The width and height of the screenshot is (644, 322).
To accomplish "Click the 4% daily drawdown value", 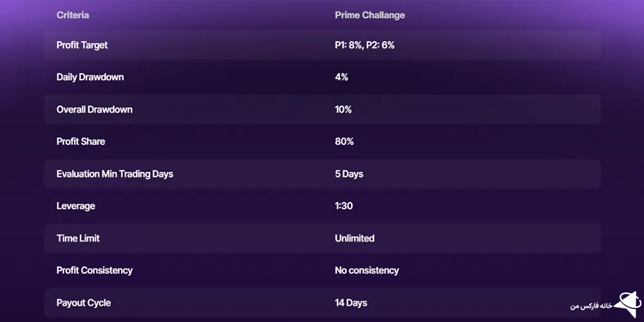I will [x=341, y=77].
